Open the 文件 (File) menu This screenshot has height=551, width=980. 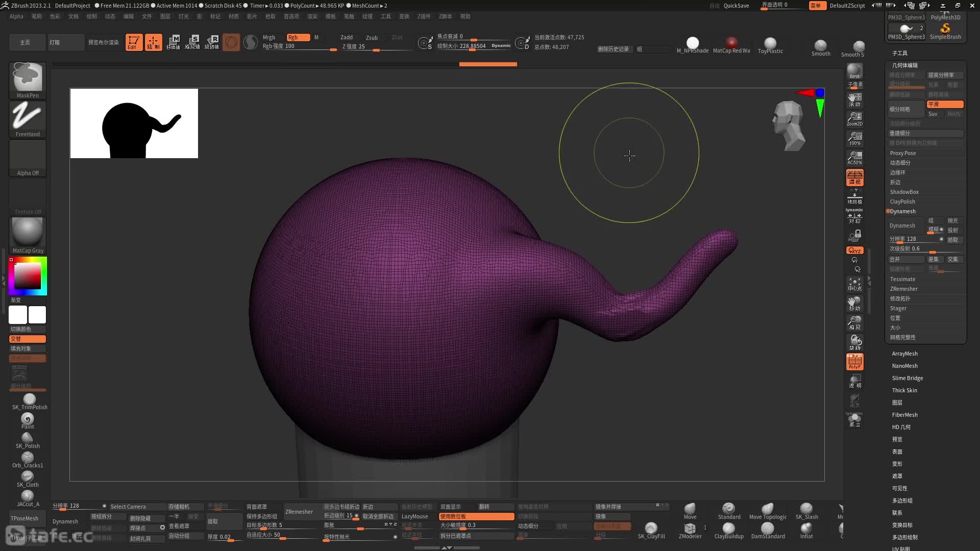pos(147,16)
